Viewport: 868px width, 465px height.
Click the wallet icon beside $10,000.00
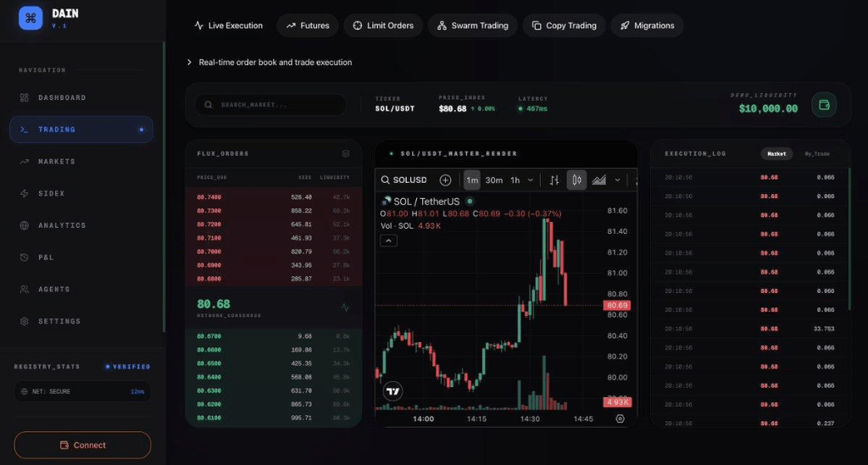click(x=824, y=105)
